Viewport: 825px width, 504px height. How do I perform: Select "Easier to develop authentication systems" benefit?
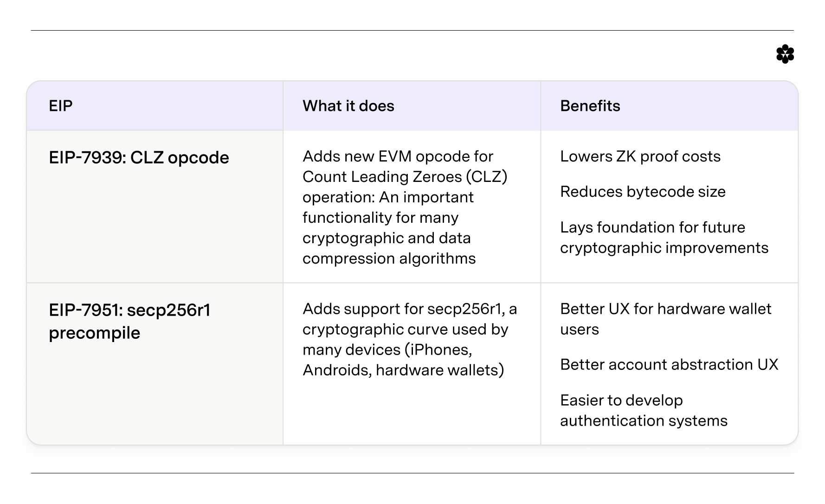click(x=644, y=410)
